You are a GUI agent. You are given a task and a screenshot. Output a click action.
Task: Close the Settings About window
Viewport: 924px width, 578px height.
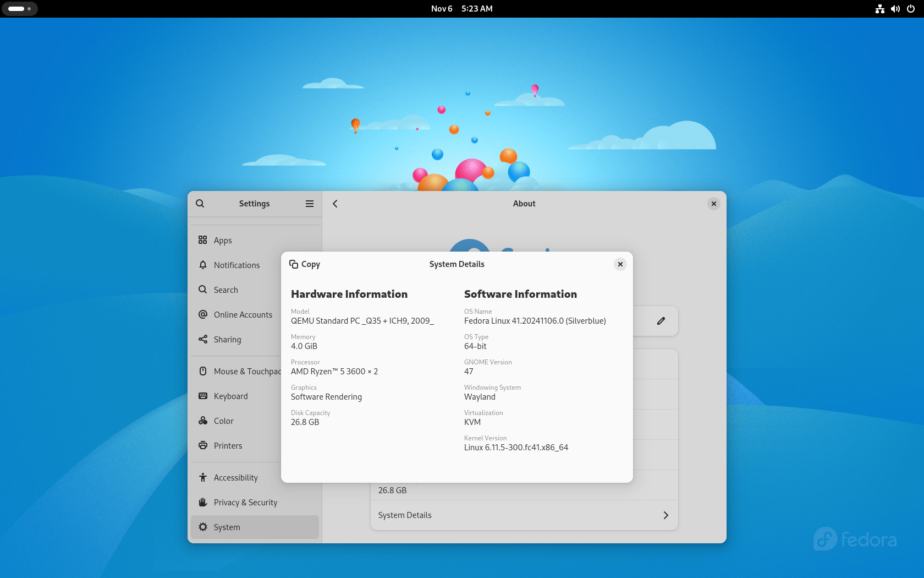[714, 204]
